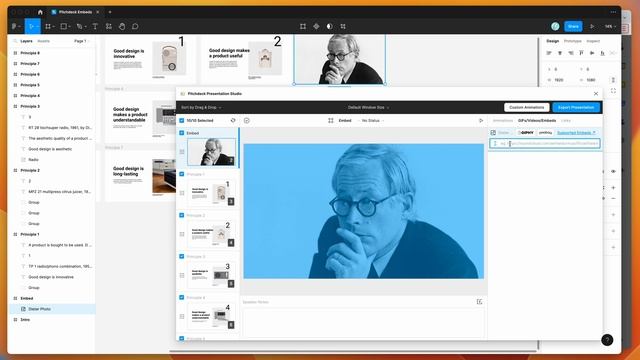
Task: Open the Figma main menu
Action: [x=16, y=27]
